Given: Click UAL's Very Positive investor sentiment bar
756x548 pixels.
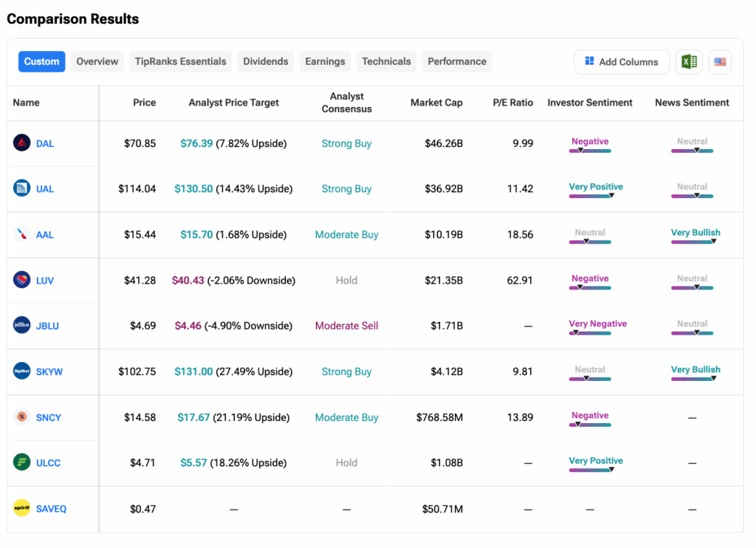Looking at the screenshot, I should pyautogui.click(x=591, y=196).
